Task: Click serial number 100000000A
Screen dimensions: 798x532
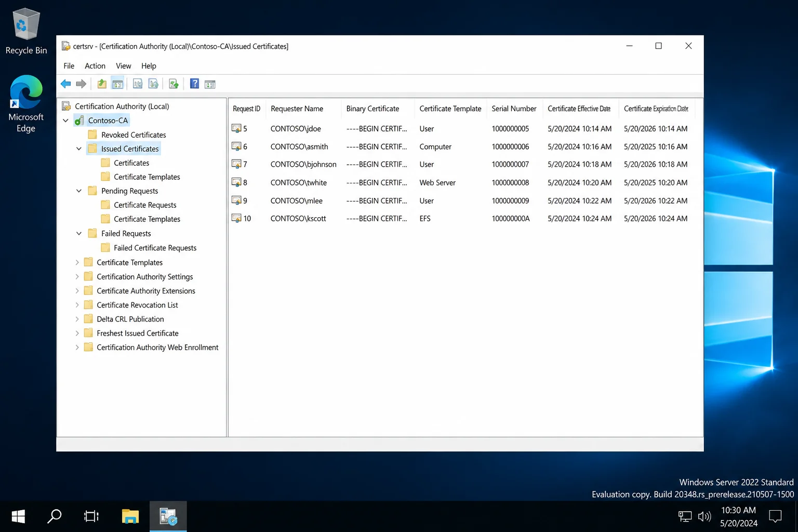Action: click(511, 218)
